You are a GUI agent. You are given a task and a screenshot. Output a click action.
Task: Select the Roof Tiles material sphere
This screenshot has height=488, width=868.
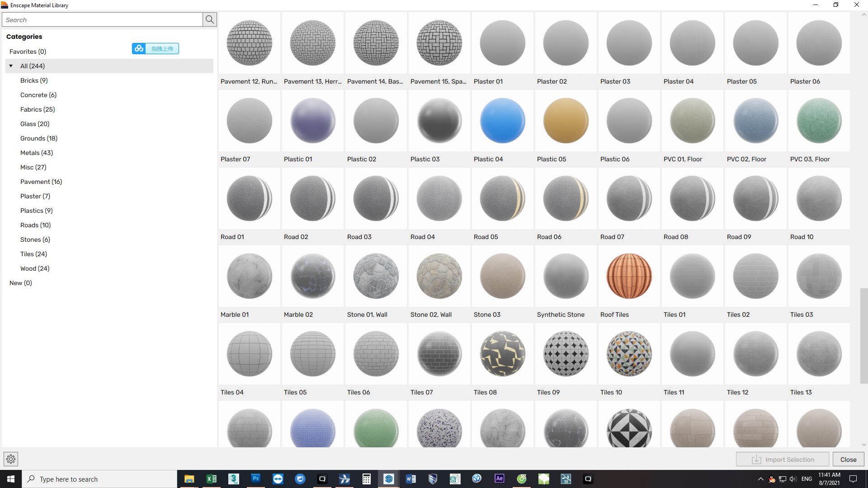(x=629, y=276)
